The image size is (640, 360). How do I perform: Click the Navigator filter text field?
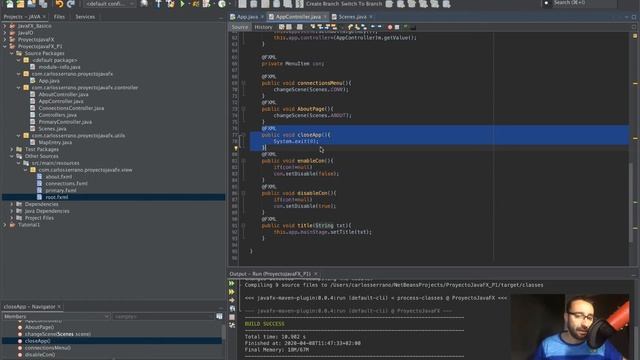tap(163, 316)
